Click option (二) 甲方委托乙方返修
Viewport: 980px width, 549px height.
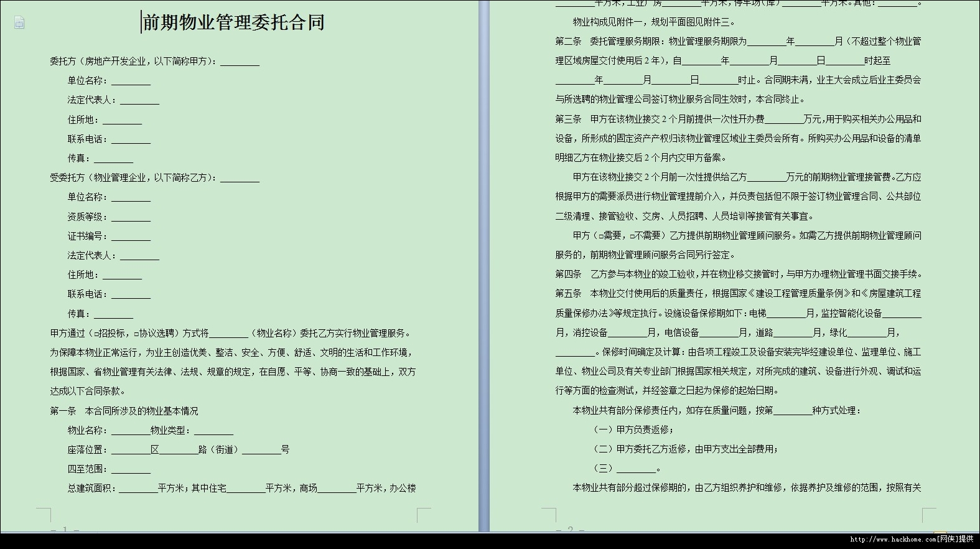(686, 449)
